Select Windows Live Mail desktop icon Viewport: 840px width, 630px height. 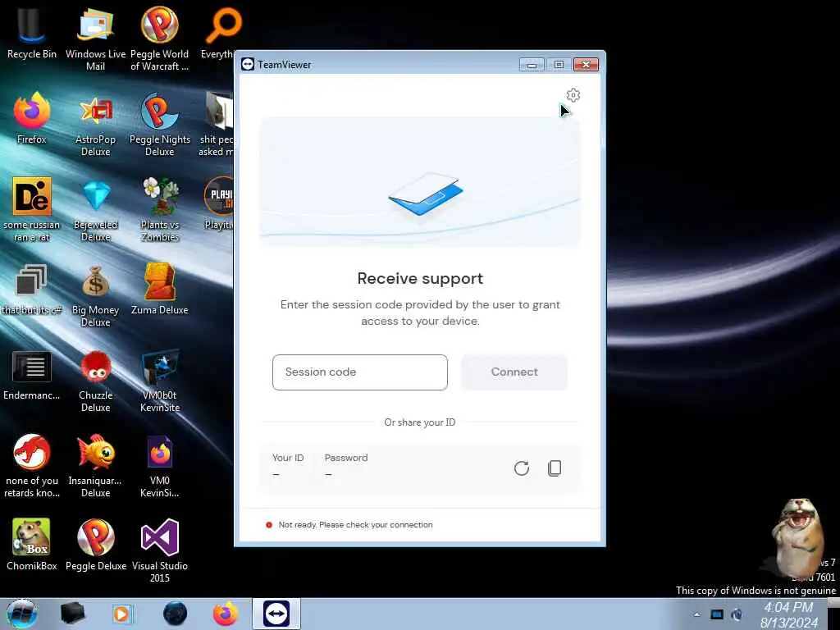95,39
